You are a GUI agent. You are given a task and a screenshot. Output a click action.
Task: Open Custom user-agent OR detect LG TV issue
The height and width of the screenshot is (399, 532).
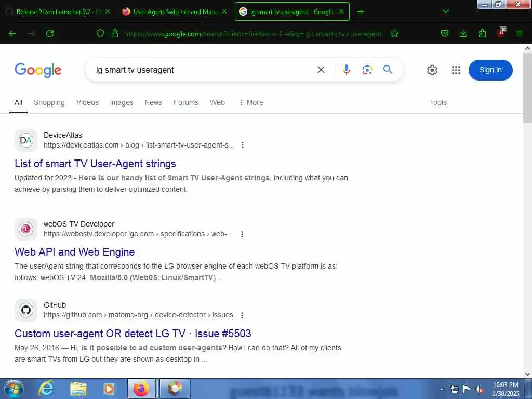pos(132,334)
